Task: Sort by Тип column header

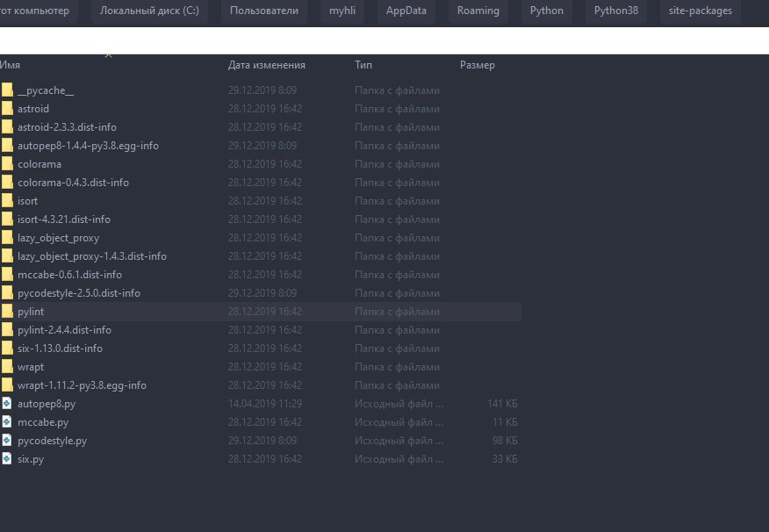Action: click(x=363, y=65)
